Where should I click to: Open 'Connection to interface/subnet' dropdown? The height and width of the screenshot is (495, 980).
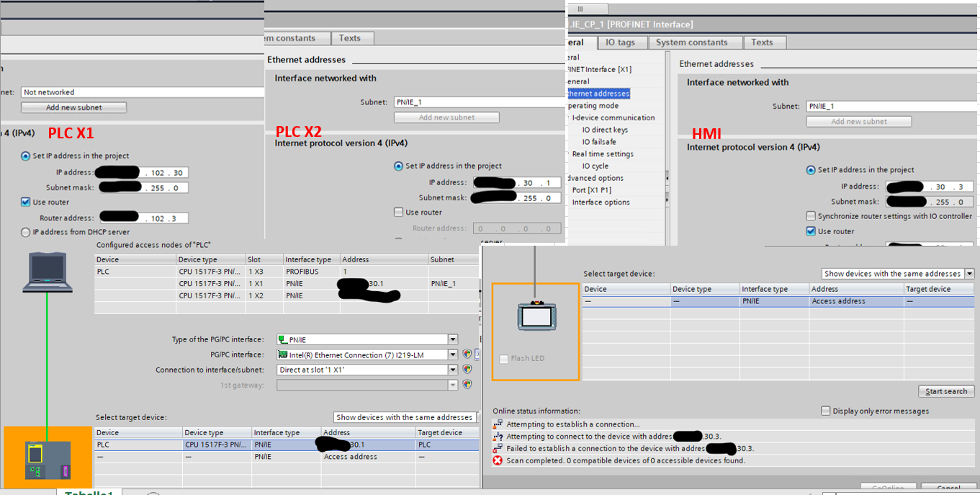tap(453, 370)
